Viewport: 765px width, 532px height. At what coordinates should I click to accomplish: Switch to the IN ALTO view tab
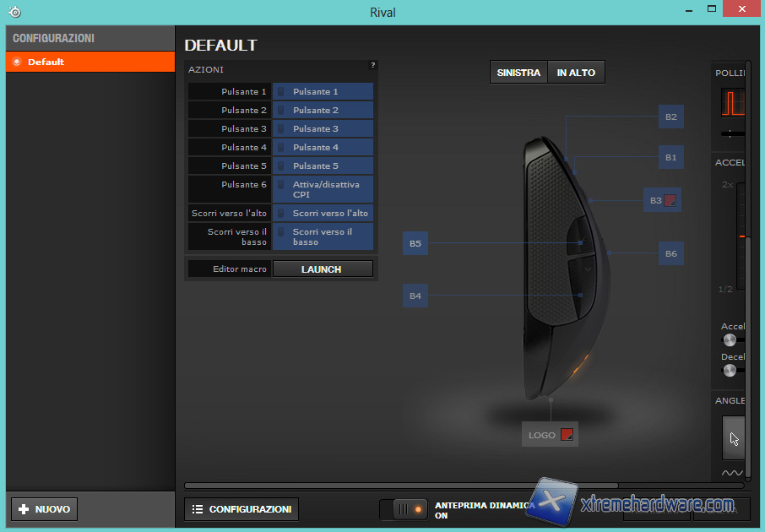coord(576,73)
